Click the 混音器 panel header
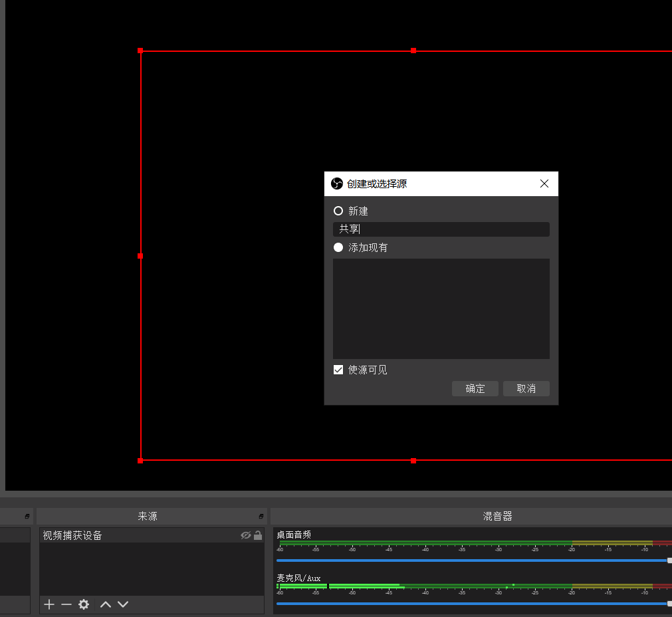Image resolution: width=672 pixels, height=617 pixels. [x=471, y=516]
